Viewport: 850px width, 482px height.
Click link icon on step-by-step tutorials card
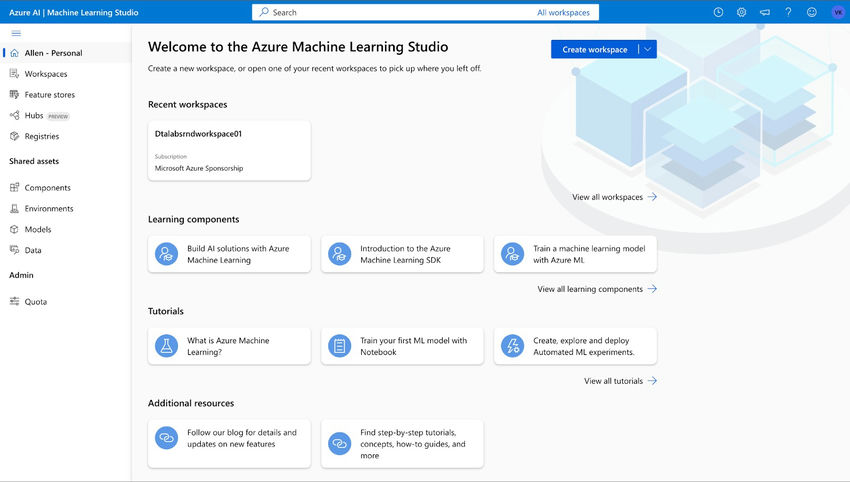point(340,444)
